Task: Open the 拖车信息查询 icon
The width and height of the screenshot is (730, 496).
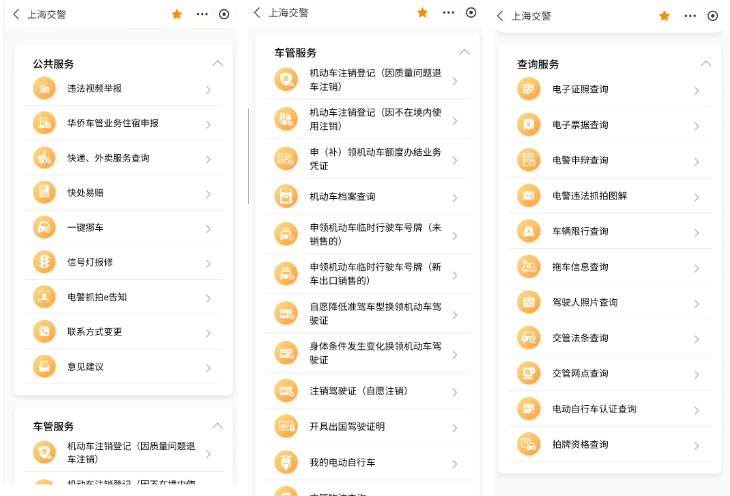Action: click(x=528, y=267)
